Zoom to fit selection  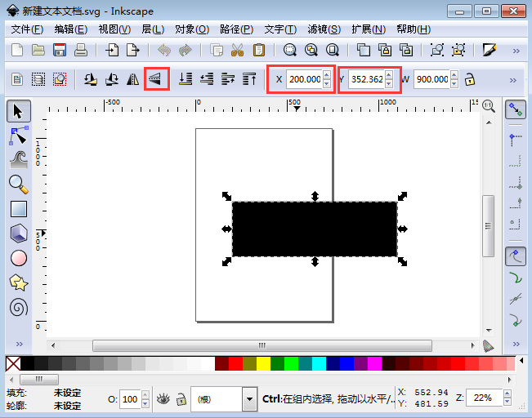pyautogui.click(x=290, y=50)
